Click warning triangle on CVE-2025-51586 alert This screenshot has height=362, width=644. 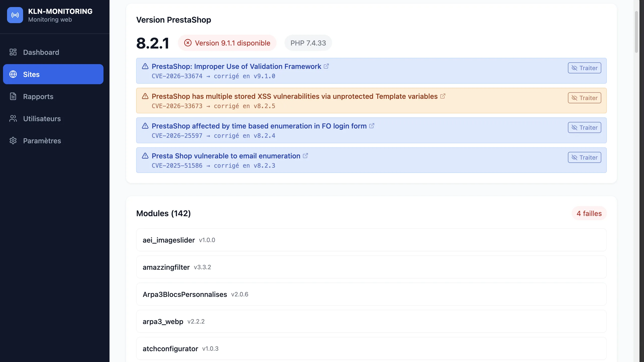[145, 156]
